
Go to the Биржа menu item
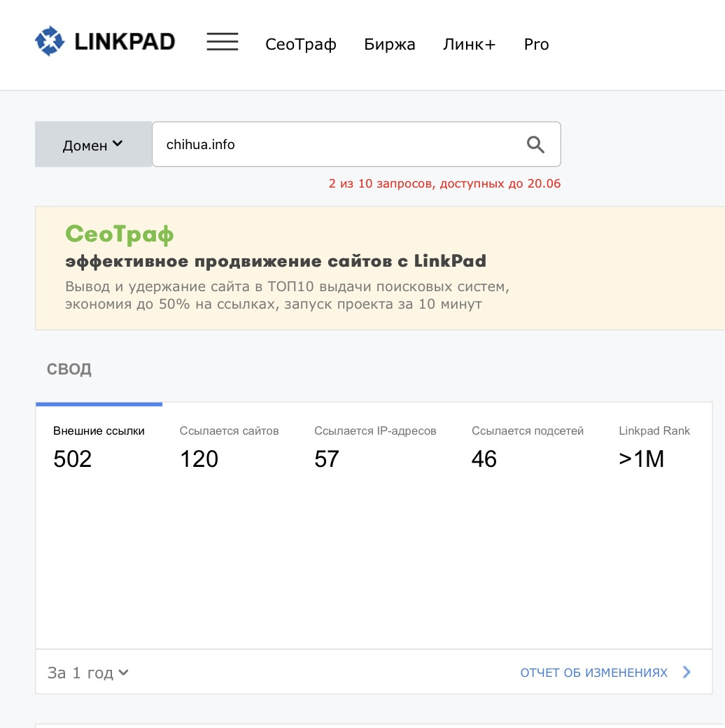point(389,44)
